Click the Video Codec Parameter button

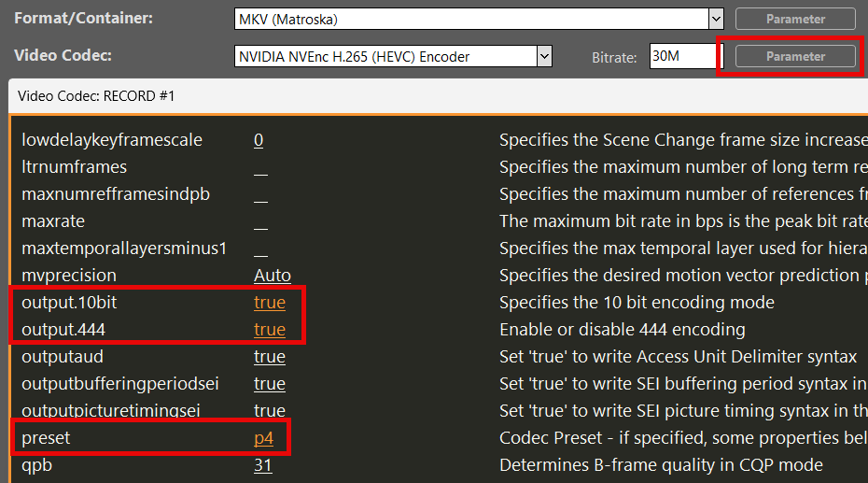coord(795,56)
